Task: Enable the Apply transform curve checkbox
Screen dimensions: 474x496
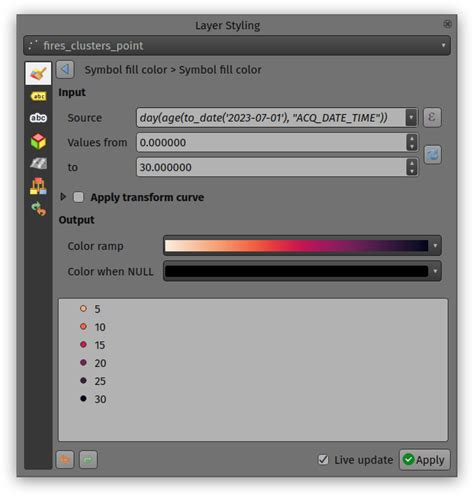Action: 79,197
